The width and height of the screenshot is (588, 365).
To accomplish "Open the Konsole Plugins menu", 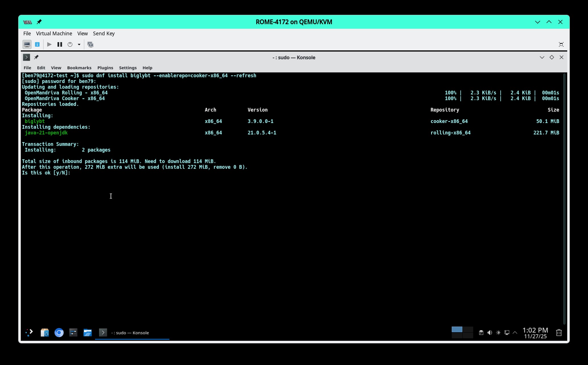I will pyautogui.click(x=105, y=68).
